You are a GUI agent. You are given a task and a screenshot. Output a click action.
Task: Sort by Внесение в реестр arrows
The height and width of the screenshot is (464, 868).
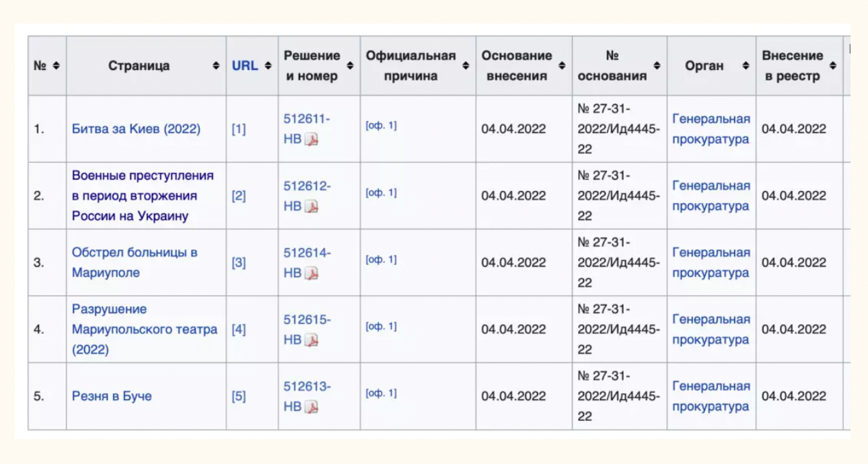click(x=833, y=66)
